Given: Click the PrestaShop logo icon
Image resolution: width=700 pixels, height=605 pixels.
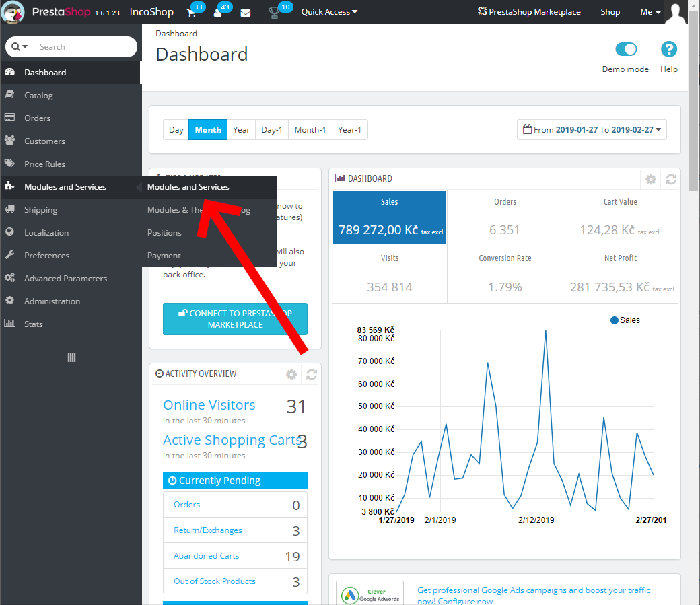Looking at the screenshot, I should point(13,12).
